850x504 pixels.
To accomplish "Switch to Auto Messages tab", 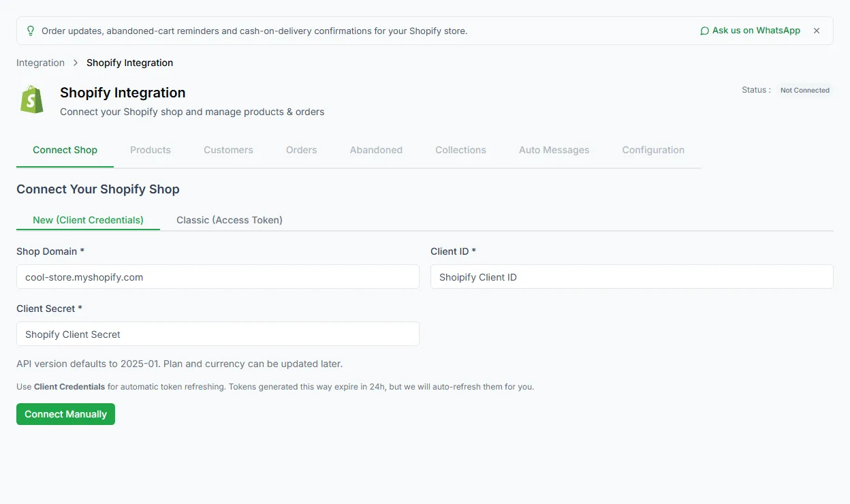I will [x=554, y=150].
